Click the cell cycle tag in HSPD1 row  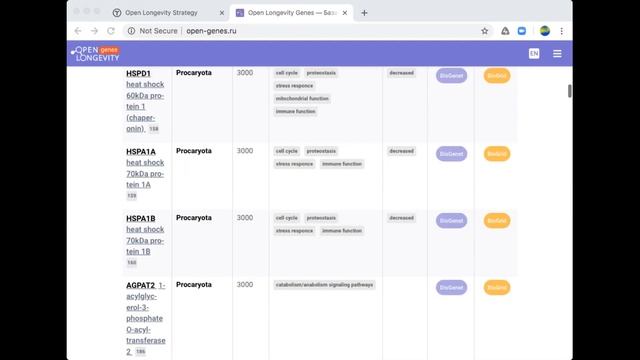(287, 73)
